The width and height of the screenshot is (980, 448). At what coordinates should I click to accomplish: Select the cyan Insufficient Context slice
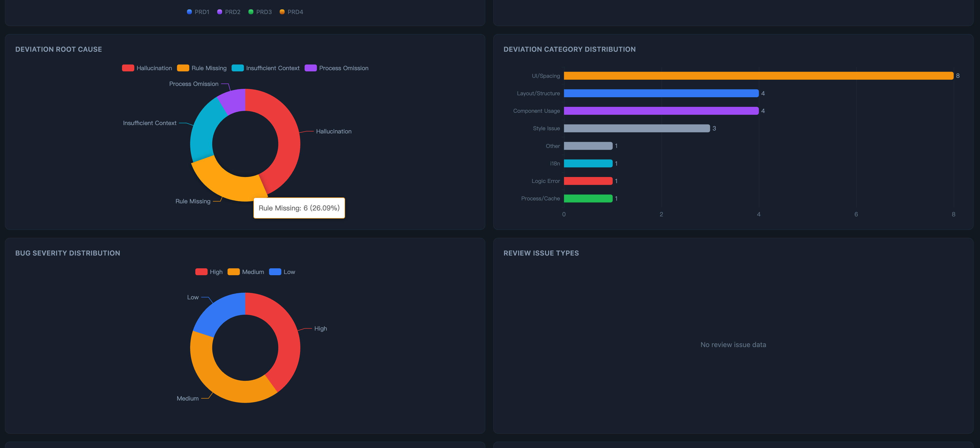pos(204,129)
